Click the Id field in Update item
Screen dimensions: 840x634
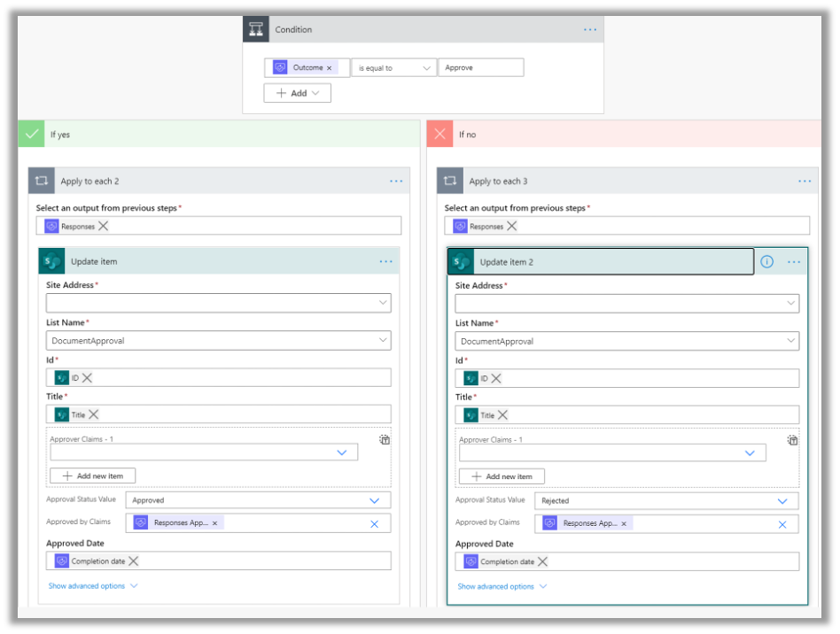[219, 377]
